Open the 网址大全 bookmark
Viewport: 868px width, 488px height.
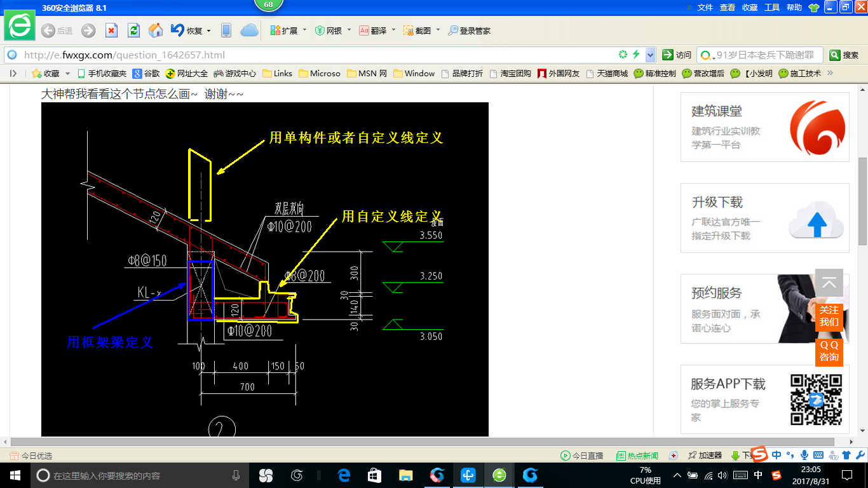[x=187, y=73]
